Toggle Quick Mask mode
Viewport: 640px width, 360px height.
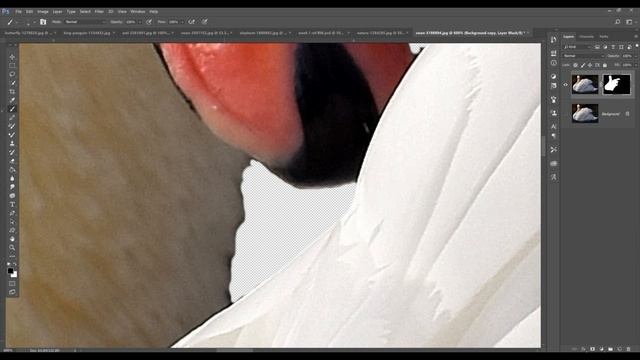[x=12, y=283]
